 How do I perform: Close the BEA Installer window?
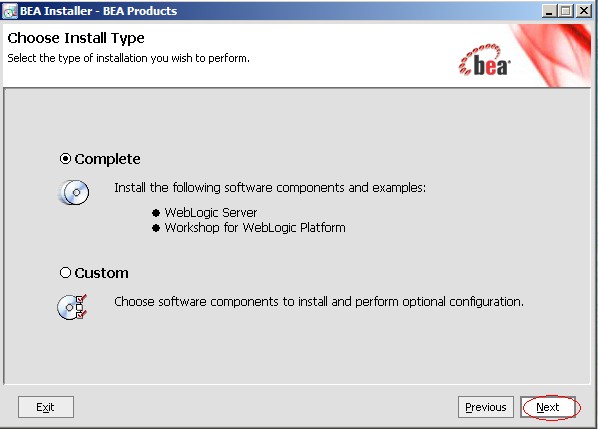tap(584, 11)
